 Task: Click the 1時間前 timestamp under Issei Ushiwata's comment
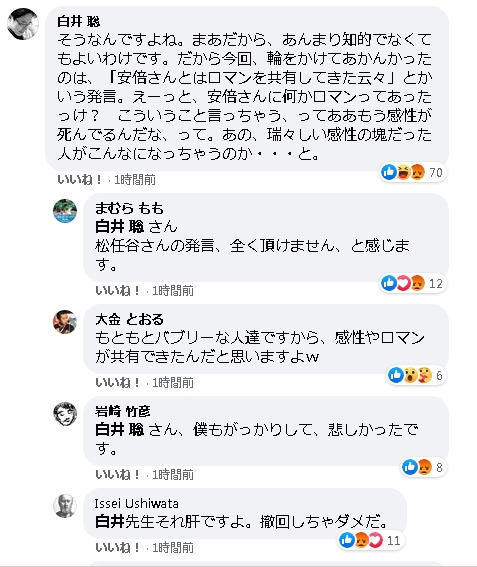(173, 548)
